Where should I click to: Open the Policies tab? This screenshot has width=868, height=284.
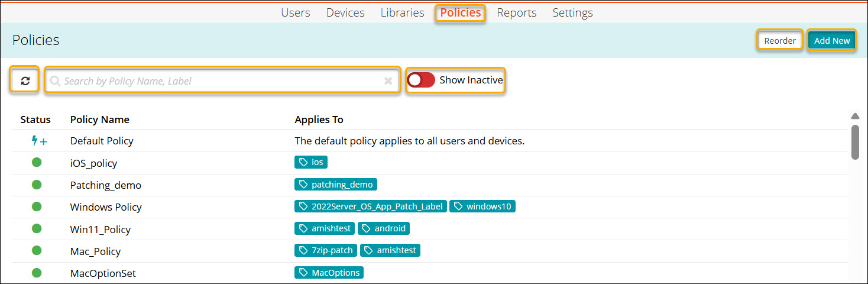[460, 13]
